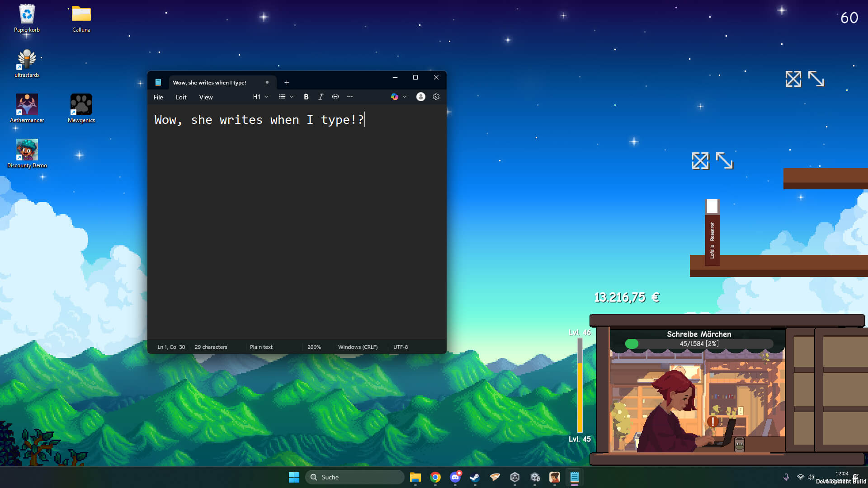Open the File menu
This screenshot has width=868, height=488.
coord(158,97)
